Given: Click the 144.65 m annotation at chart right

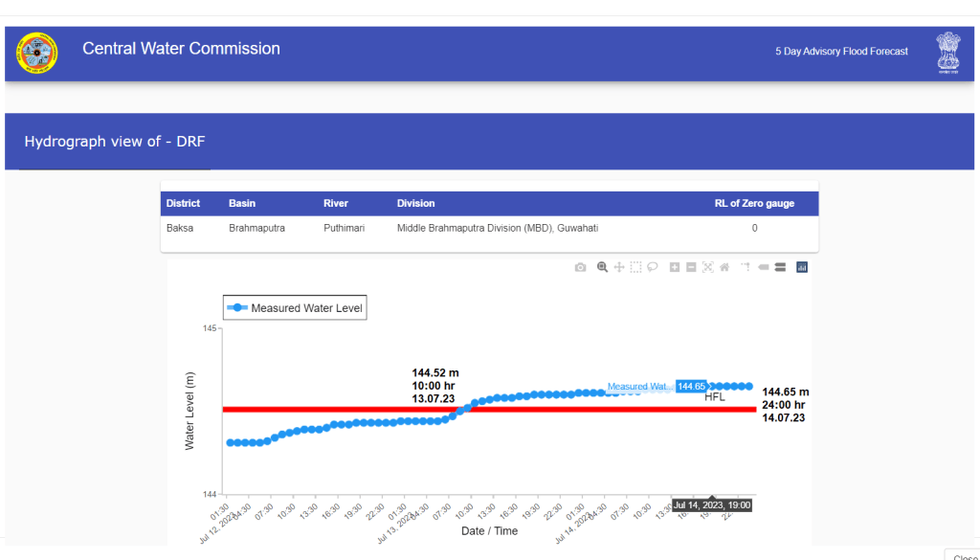Looking at the screenshot, I should pyautogui.click(x=785, y=405).
